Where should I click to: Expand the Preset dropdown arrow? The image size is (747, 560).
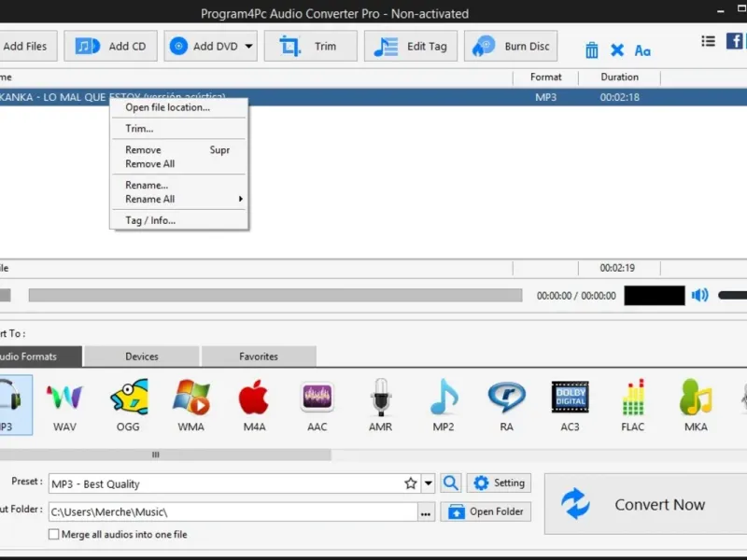(x=429, y=483)
